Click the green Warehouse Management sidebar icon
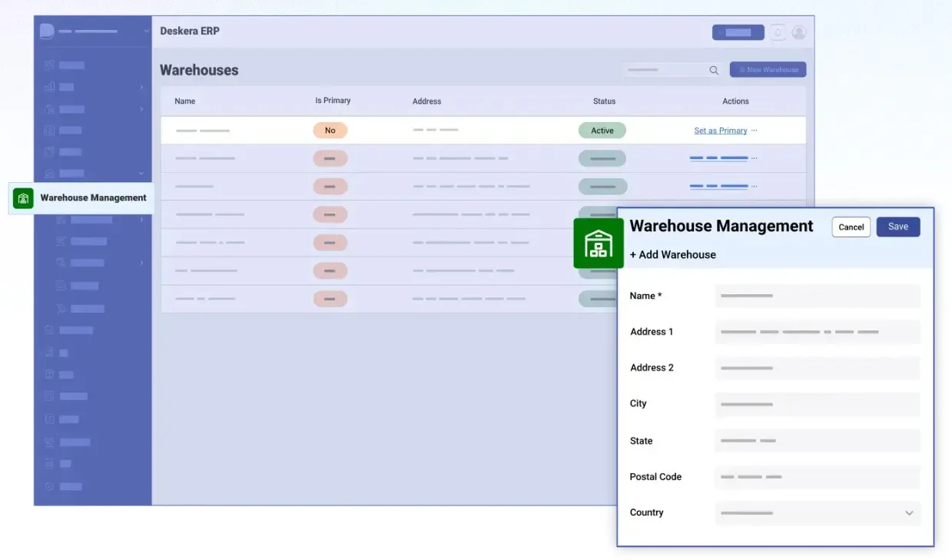 [23, 197]
